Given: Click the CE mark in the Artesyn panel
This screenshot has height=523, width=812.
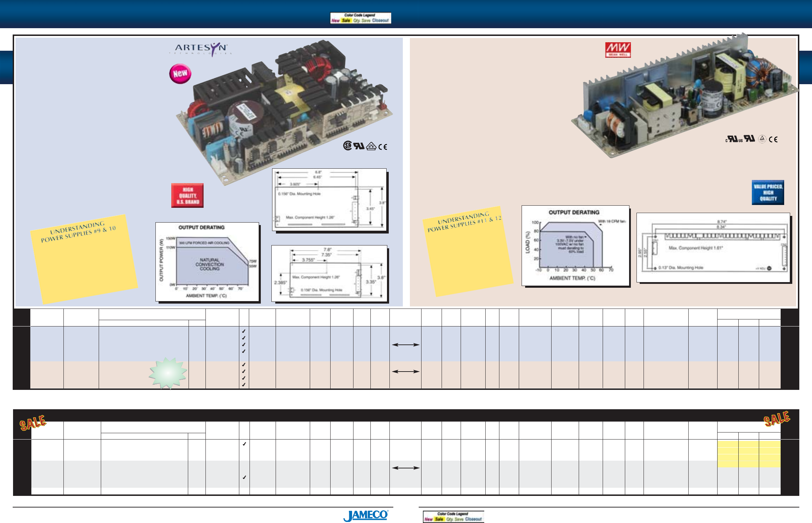Looking at the screenshot, I should (383, 147).
